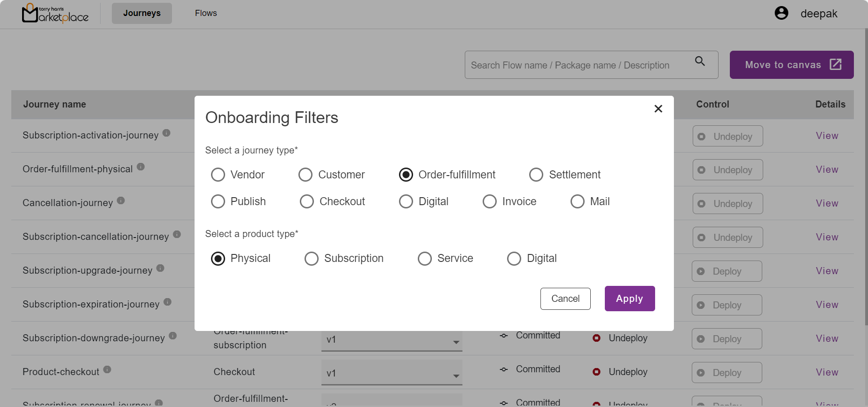Close the Onboarding Filters dialog
This screenshot has width=868, height=407.
pyautogui.click(x=658, y=109)
